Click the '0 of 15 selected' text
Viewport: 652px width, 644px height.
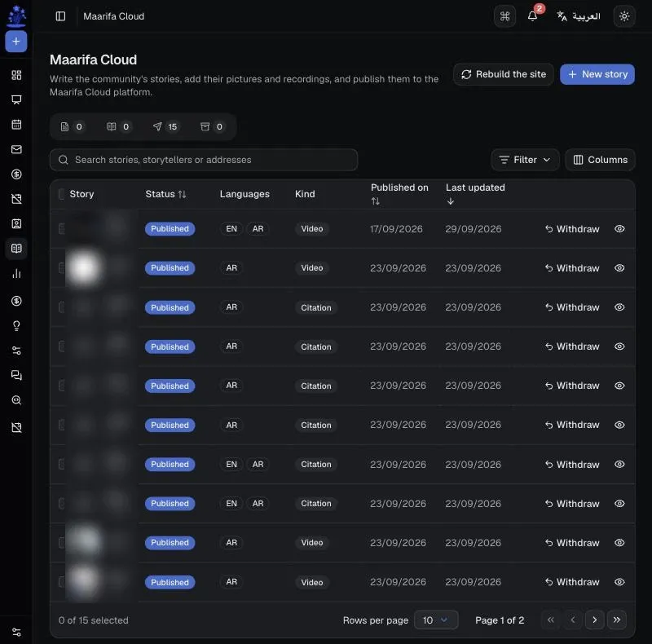pyautogui.click(x=94, y=620)
